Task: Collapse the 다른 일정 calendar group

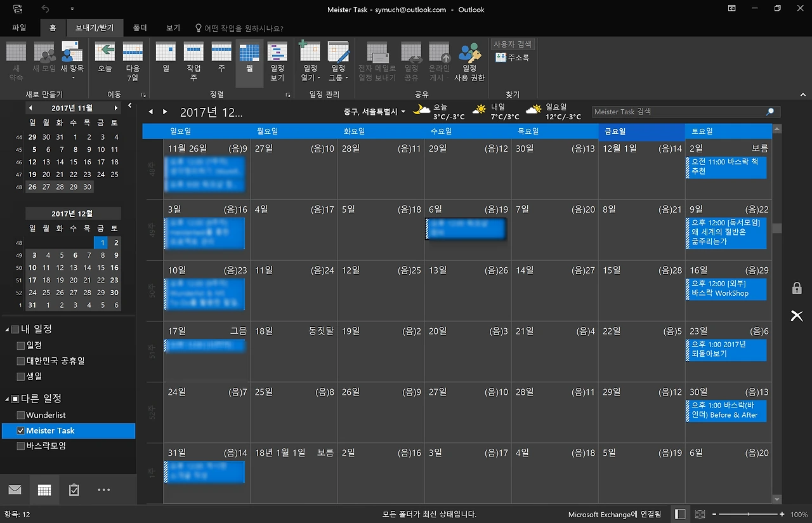Action: [x=7, y=399]
